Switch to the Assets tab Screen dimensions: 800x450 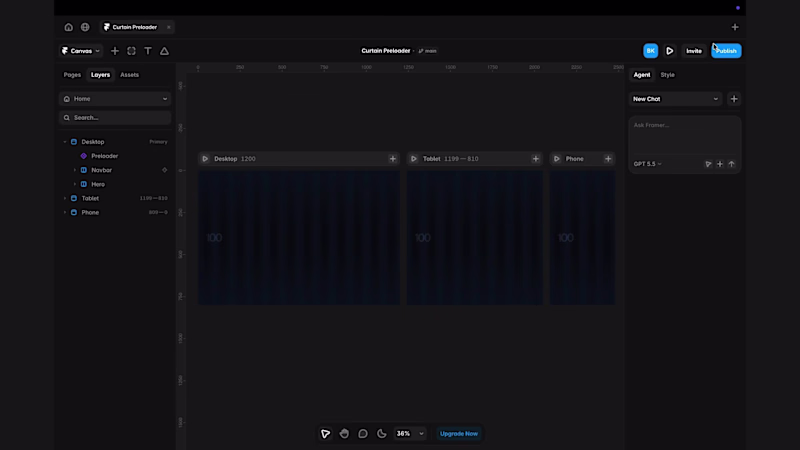click(130, 75)
